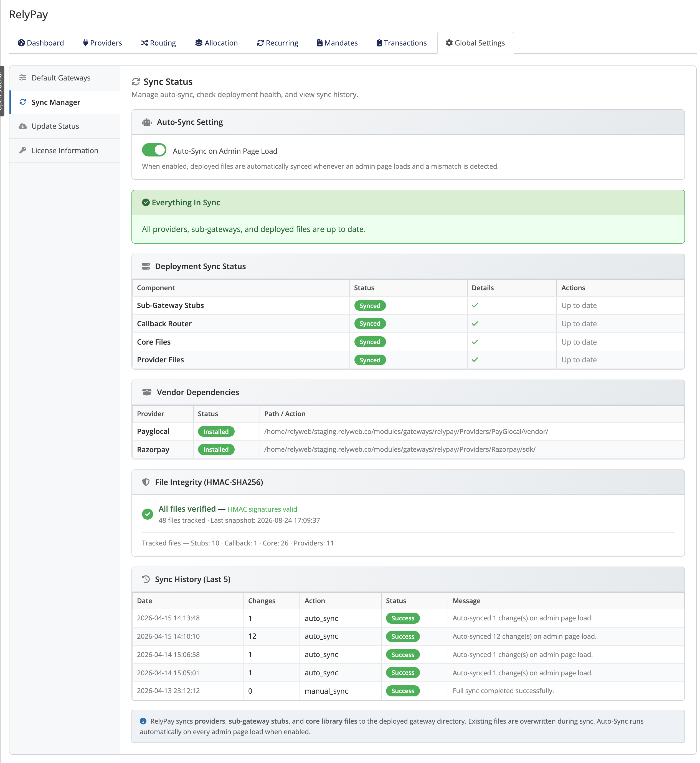The image size is (700, 763).
Task: Click the Mandates document icon
Action: (x=320, y=43)
